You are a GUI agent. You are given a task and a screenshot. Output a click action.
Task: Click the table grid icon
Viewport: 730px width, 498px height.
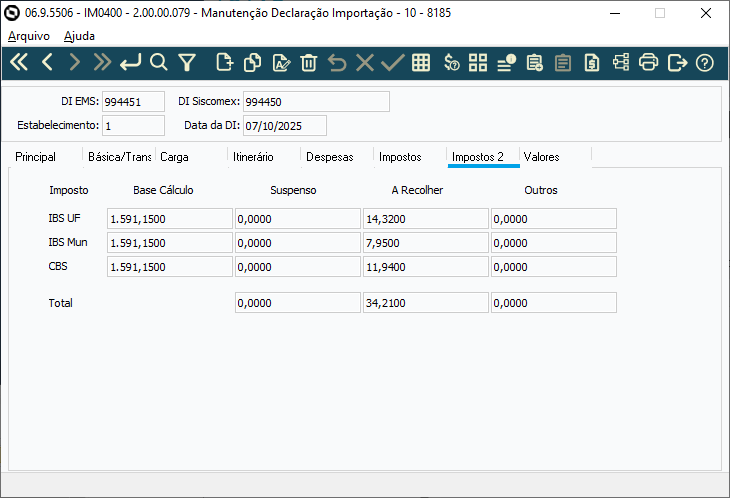[421, 62]
